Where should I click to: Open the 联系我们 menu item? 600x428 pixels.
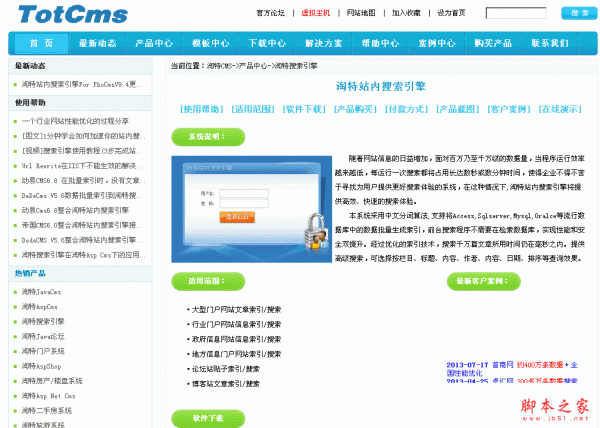coord(549,43)
